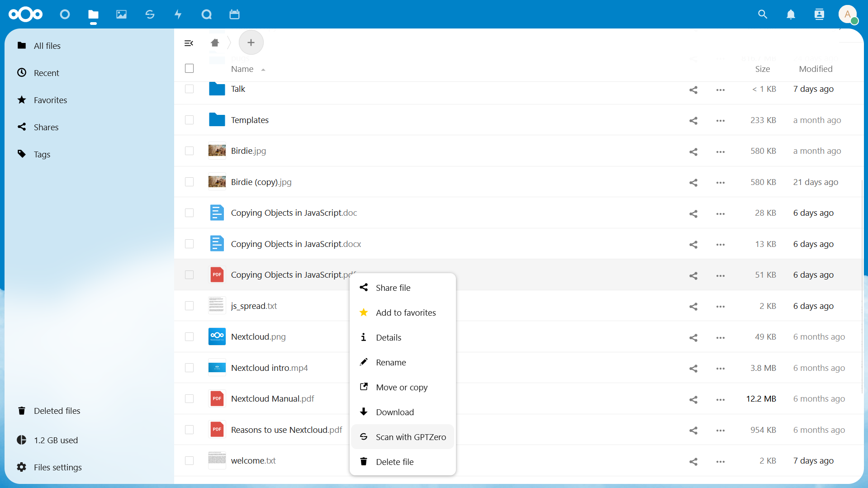Click the New plus button

(251, 43)
